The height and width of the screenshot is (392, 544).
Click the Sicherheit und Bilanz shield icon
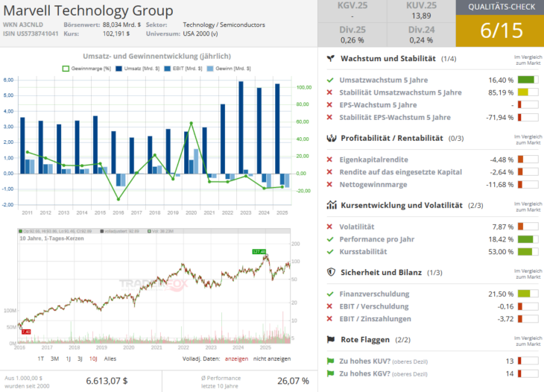pyautogui.click(x=330, y=272)
